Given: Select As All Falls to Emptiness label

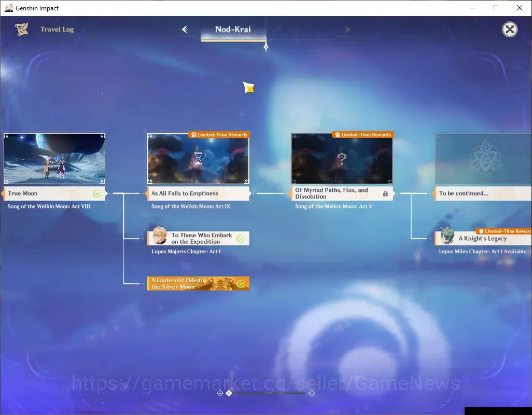Looking at the screenshot, I should pos(198,193).
